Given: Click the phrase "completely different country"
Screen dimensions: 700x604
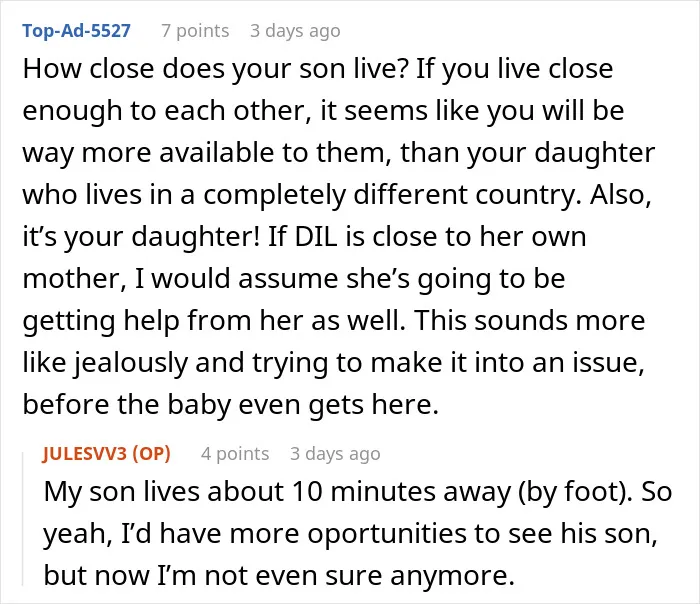Looking at the screenshot, I should (x=393, y=195).
